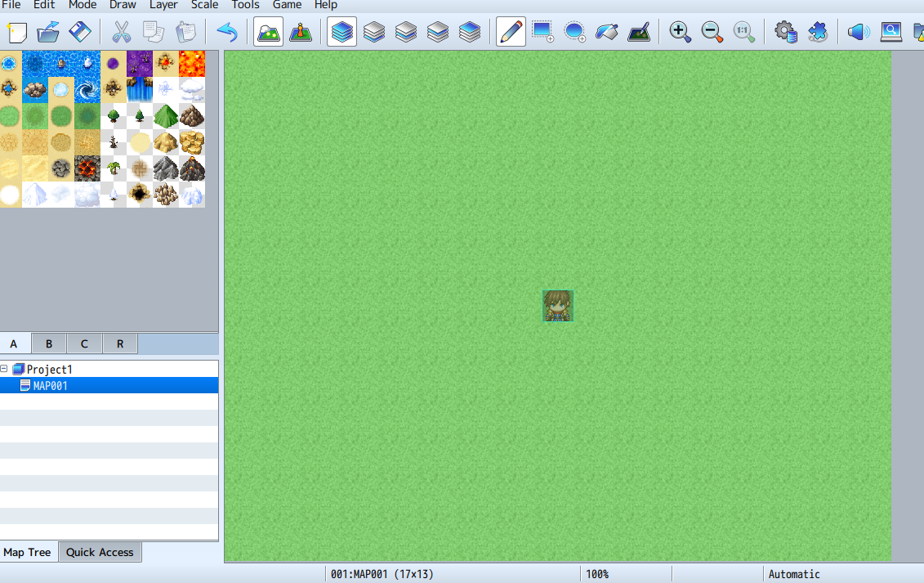Click the New Project icon
924x583 pixels.
pyautogui.click(x=16, y=32)
